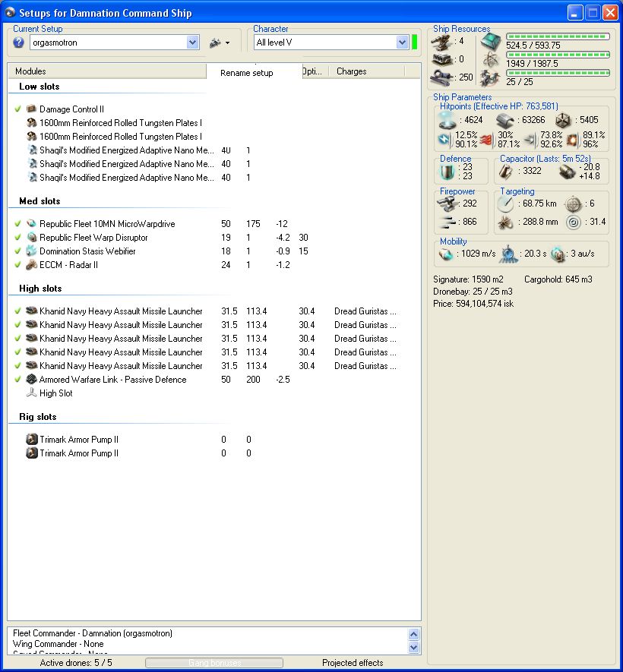Click Dread Guristas charge on first launcher
The width and height of the screenshot is (623, 672).
(x=365, y=311)
